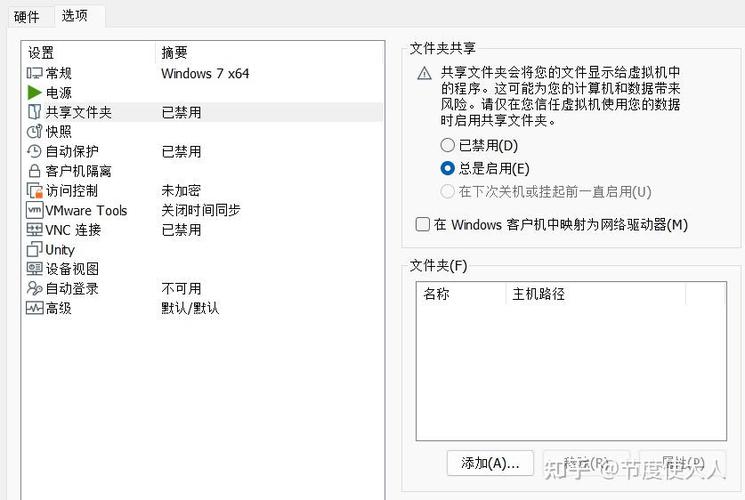Select the 已禁用(D) radio button
The width and height of the screenshot is (745, 500).
[x=448, y=145]
